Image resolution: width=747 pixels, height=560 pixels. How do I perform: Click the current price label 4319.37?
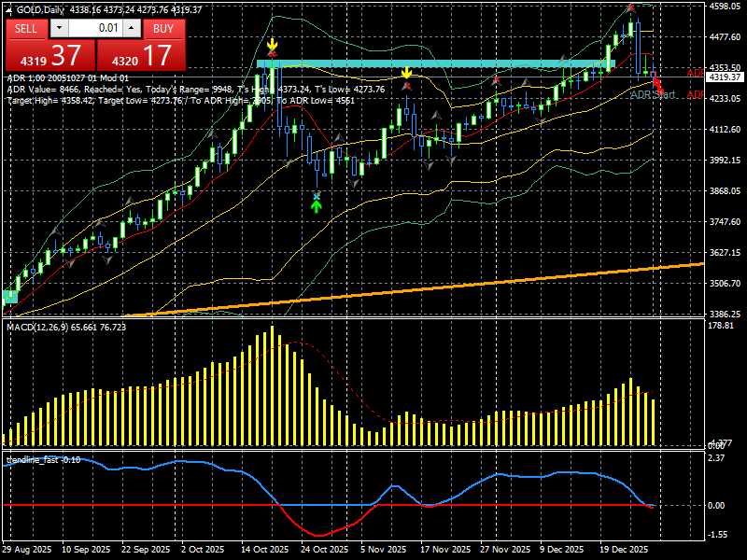point(726,77)
